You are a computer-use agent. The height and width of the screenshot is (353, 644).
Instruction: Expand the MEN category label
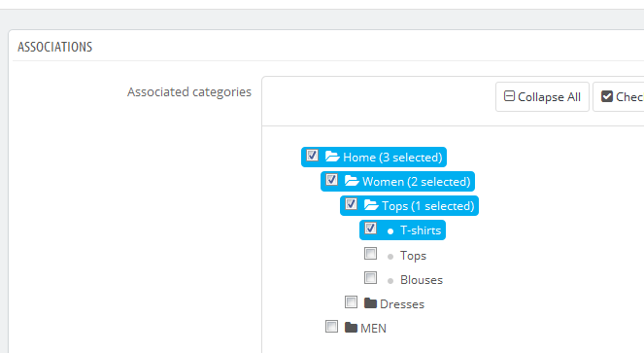pos(373,329)
